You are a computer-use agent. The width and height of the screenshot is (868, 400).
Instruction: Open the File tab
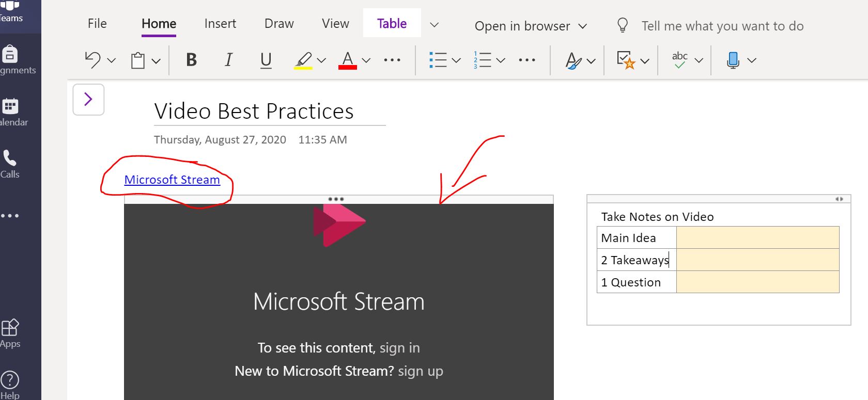click(97, 23)
